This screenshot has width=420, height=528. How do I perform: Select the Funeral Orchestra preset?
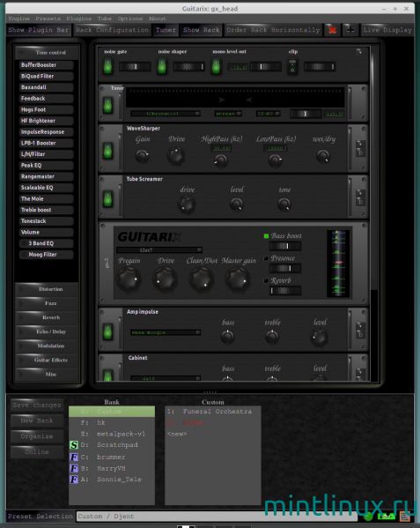pyautogui.click(x=212, y=412)
